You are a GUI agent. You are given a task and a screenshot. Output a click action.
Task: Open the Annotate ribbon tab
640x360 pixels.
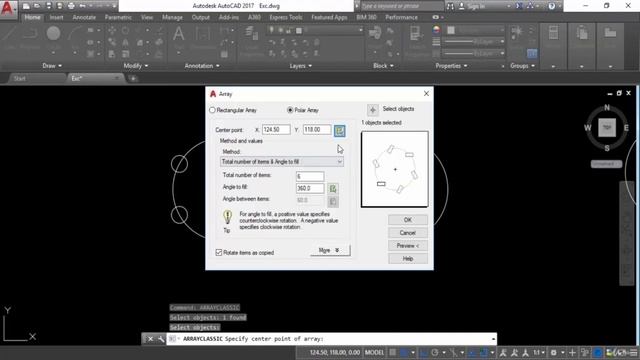[x=84, y=17]
